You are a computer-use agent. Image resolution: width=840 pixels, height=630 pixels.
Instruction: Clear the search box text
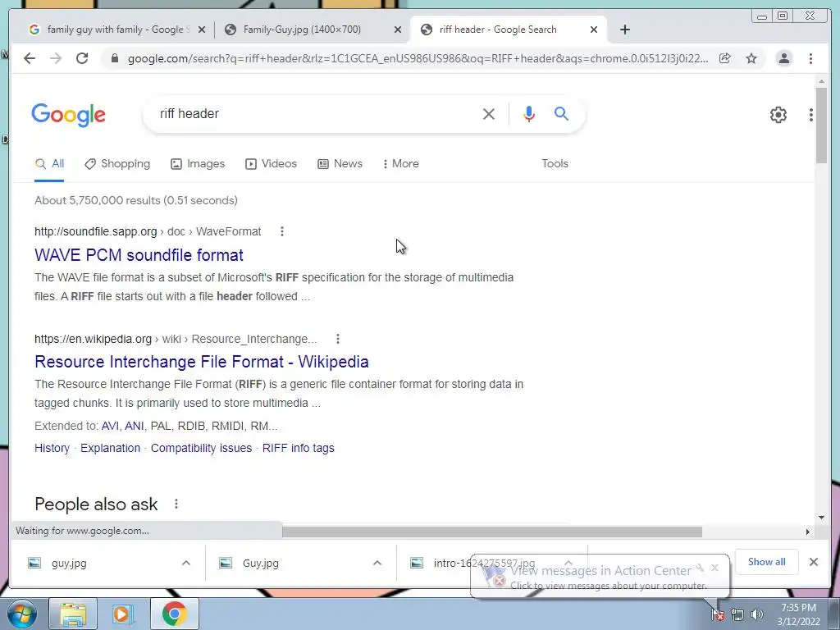click(x=489, y=113)
